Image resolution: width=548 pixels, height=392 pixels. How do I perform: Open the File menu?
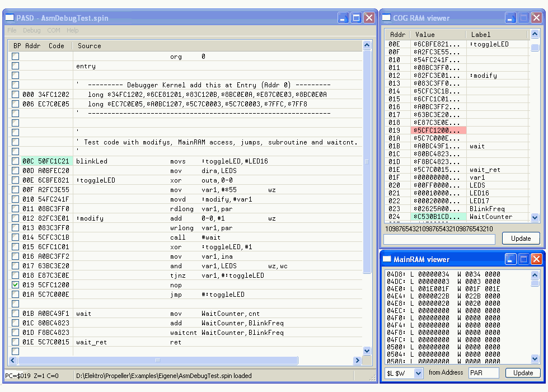coord(12,30)
